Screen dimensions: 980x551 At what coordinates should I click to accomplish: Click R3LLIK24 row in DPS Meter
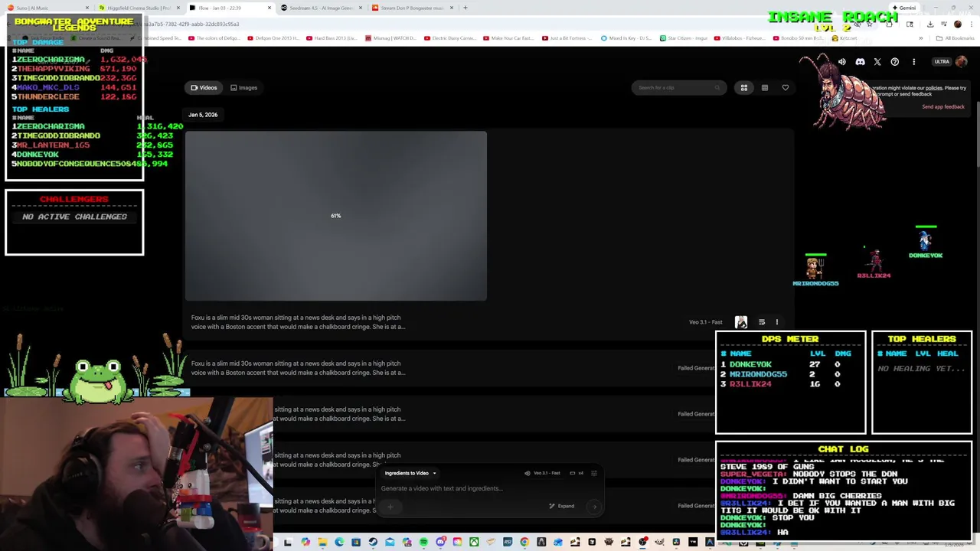point(790,384)
